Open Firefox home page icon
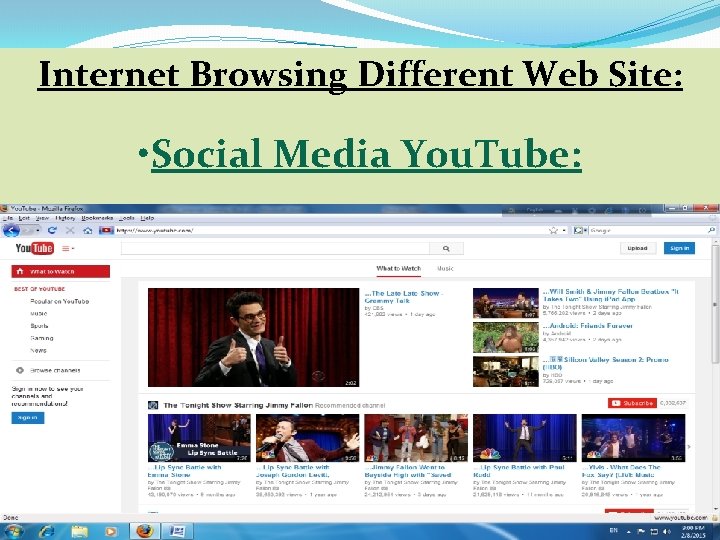This screenshot has width=720, height=540. point(87,230)
